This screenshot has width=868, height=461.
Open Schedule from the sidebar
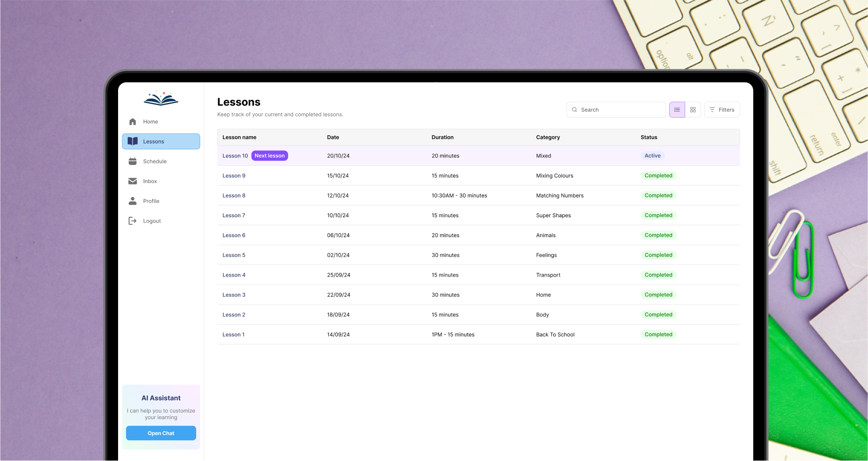click(161, 161)
